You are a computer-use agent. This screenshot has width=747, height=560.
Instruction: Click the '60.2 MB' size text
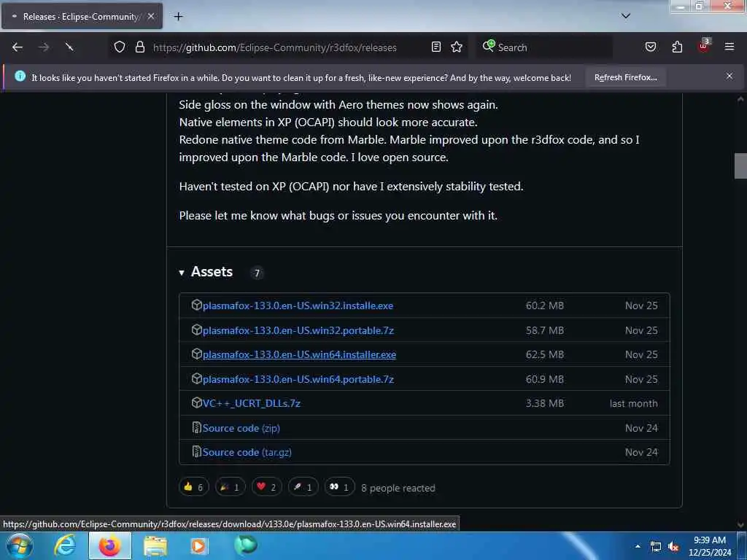[x=544, y=306]
